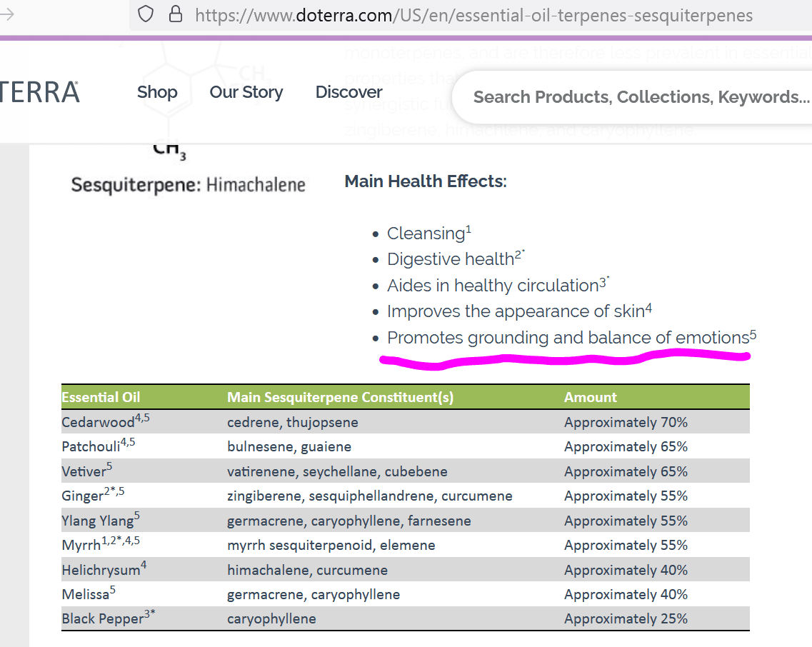Click the Patchouli table entry
This screenshot has width=812, height=647.
91,446
